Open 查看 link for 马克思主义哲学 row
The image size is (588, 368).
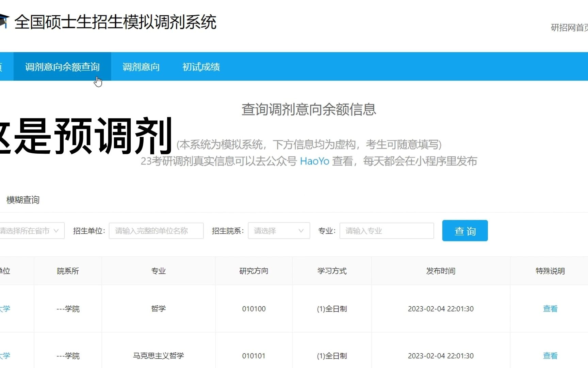[x=550, y=356]
